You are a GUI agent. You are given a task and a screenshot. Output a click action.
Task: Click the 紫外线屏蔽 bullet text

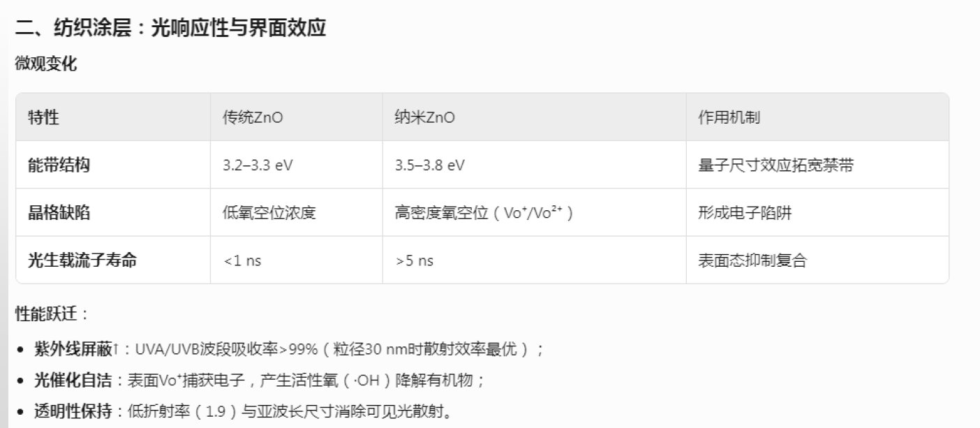pyautogui.click(x=73, y=349)
